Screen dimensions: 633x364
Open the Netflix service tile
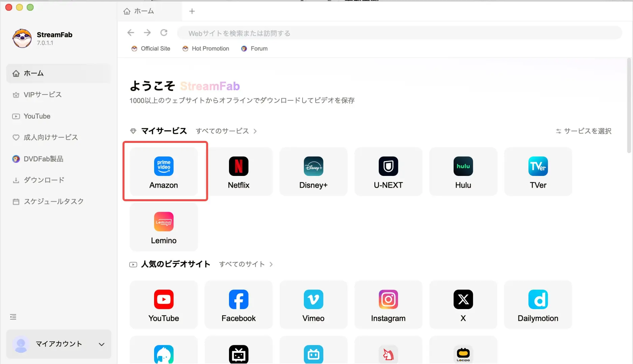tap(238, 172)
